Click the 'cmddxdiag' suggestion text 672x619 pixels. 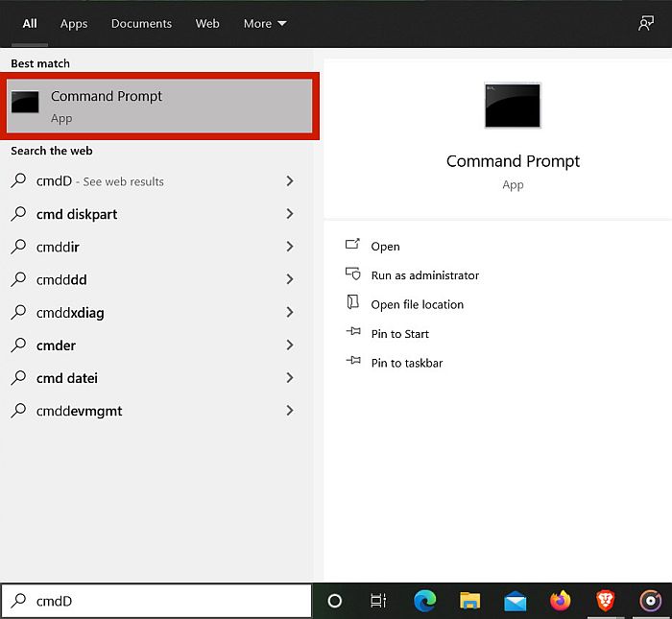(70, 313)
